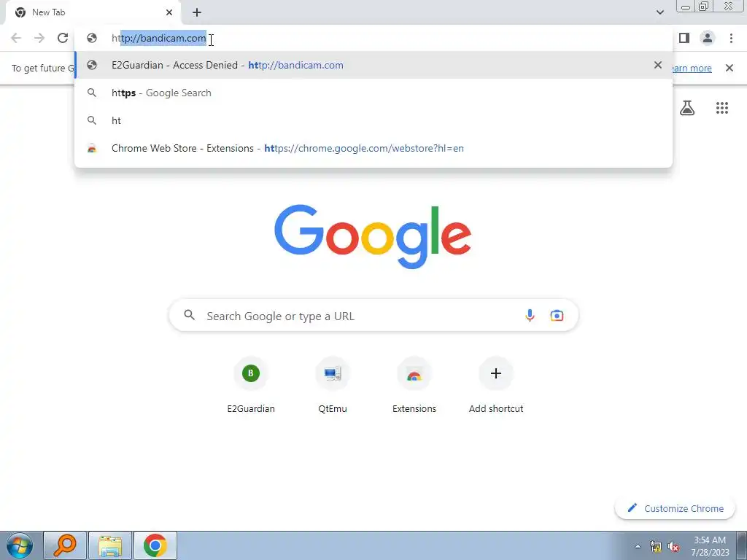The height and width of the screenshot is (560, 747).
Task: Click the Add shortcut button
Action: 496,386
